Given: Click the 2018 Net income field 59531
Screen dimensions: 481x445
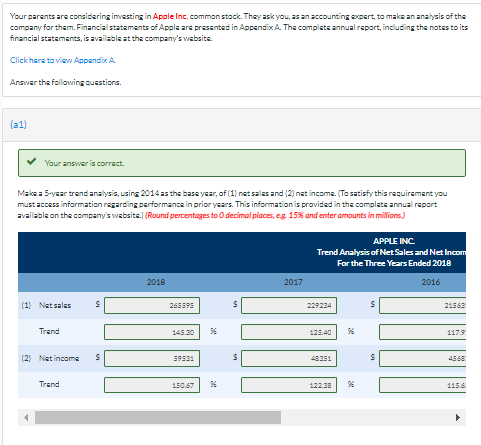Looking at the screenshot, I should (152, 358).
